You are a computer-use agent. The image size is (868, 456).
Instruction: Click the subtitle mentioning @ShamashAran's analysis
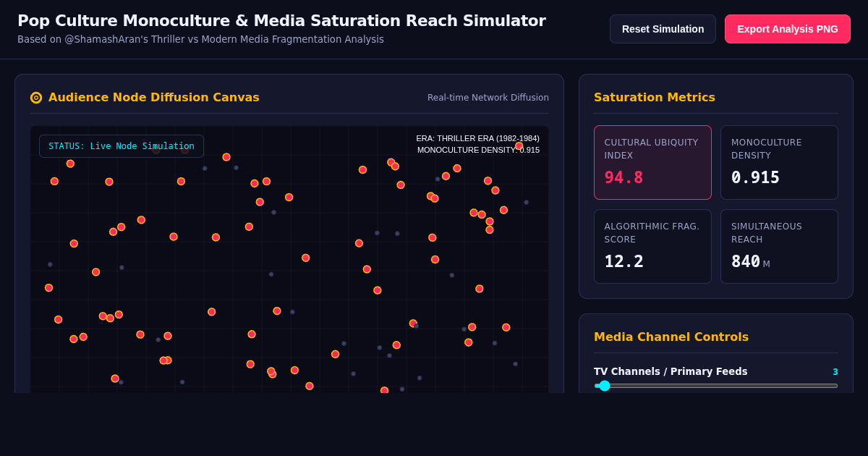coord(200,39)
